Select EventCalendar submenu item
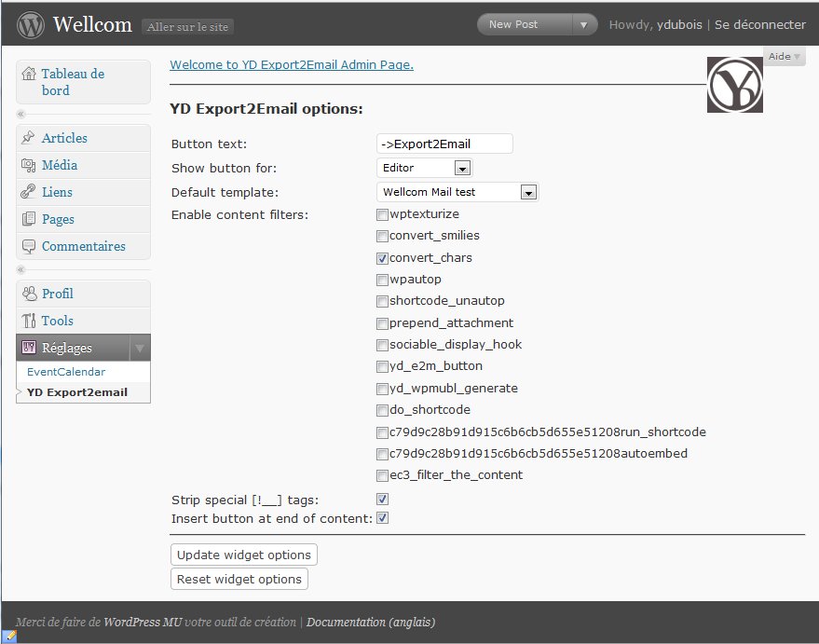The width and height of the screenshot is (819, 644). click(66, 372)
